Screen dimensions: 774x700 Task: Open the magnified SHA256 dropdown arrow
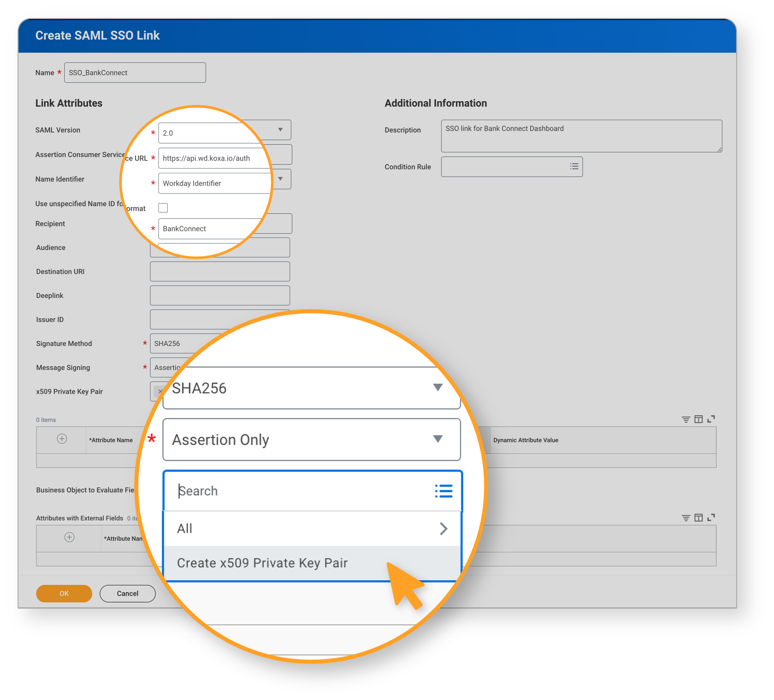click(x=438, y=387)
